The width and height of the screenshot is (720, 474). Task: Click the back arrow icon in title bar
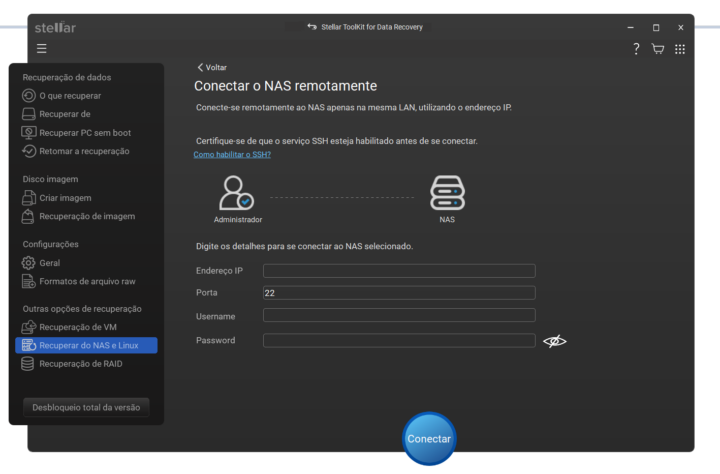(x=312, y=27)
